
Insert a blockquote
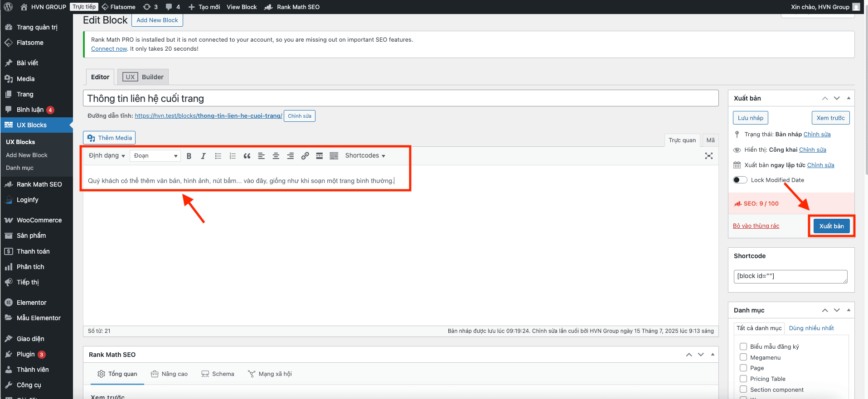(x=247, y=156)
